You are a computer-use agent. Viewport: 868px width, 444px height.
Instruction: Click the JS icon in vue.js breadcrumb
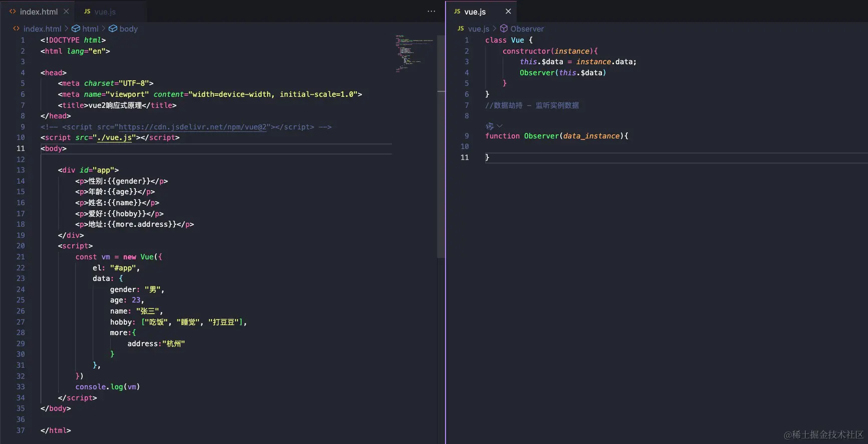point(461,29)
